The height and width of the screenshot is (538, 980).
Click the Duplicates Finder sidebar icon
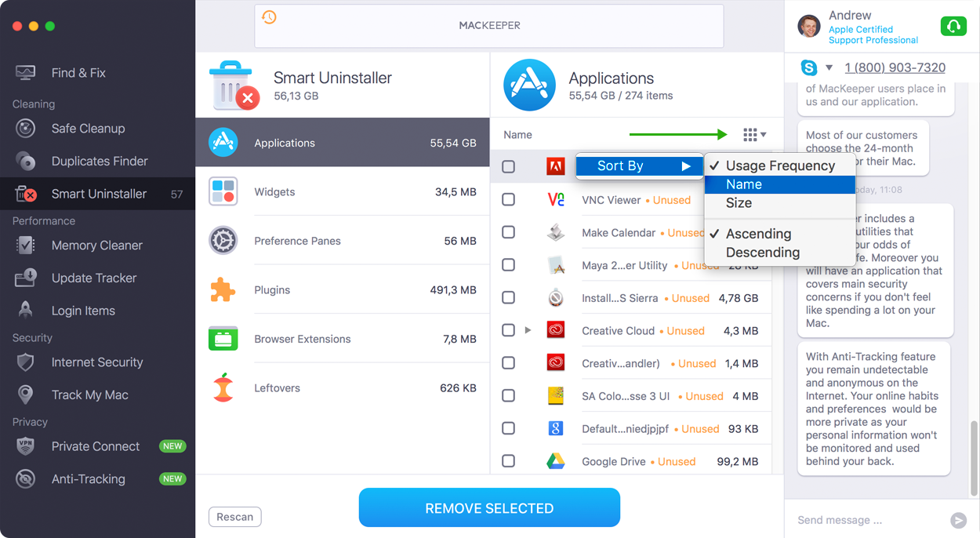(x=25, y=161)
